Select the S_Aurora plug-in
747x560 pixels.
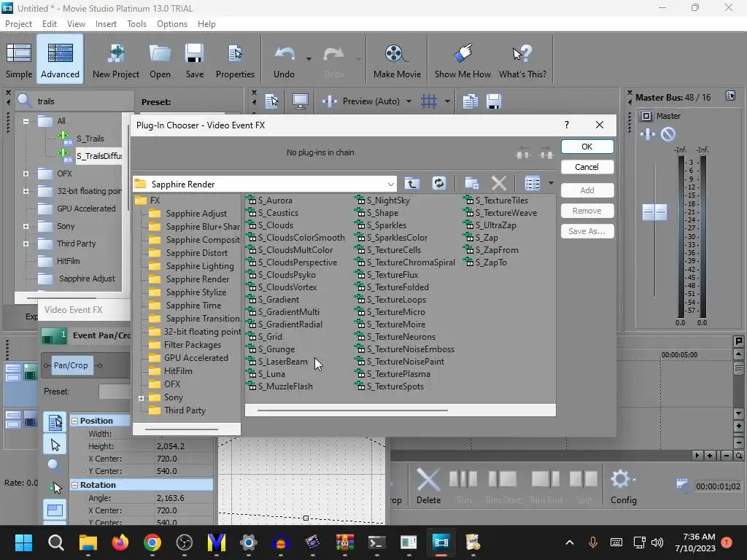[x=269, y=201]
